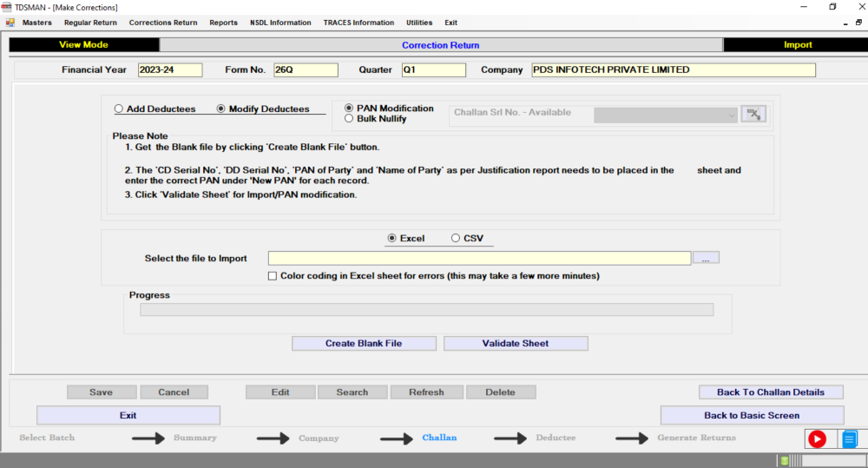The width and height of the screenshot is (868, 468).
Task: Open NSDL Information menu
Action: pyautogui.click(x=280, y=23)
